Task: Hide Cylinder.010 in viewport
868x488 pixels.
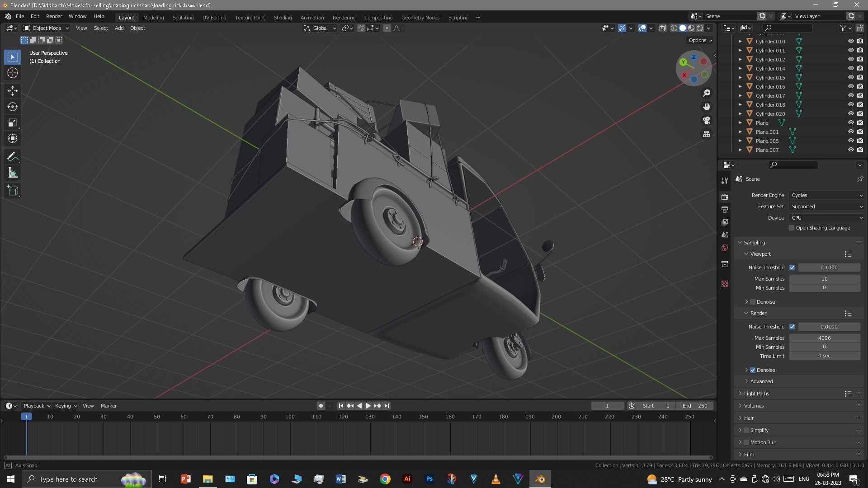Action: pyautogui.click(x=850, y=41)
